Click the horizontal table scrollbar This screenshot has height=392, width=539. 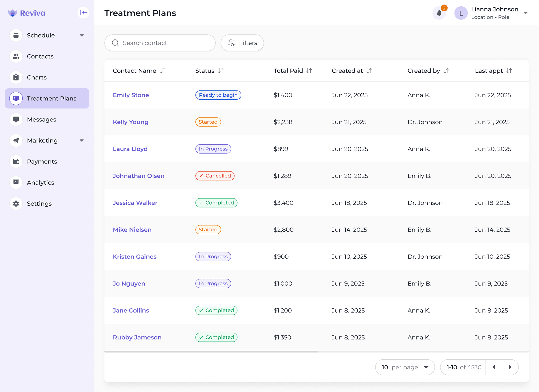pos(211,352)
